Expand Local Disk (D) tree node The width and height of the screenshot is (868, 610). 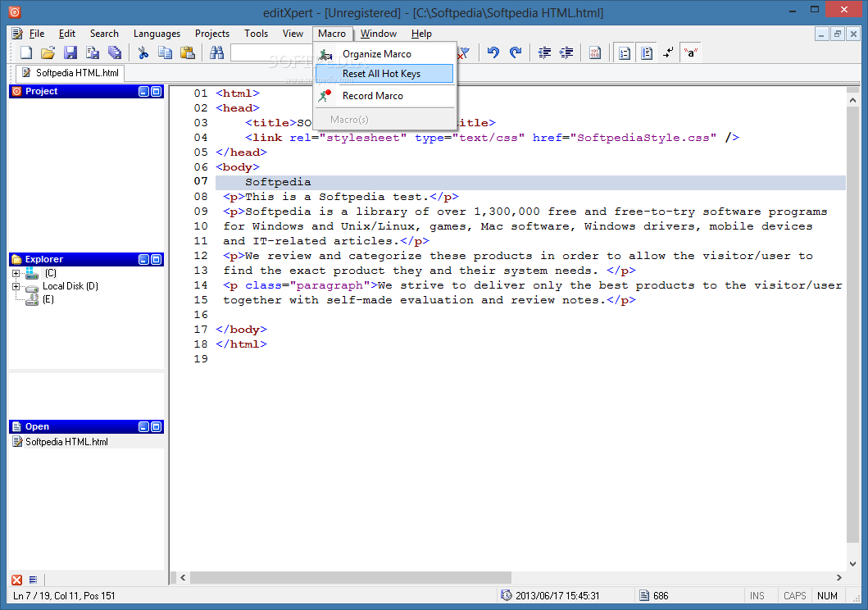(16, 286)
